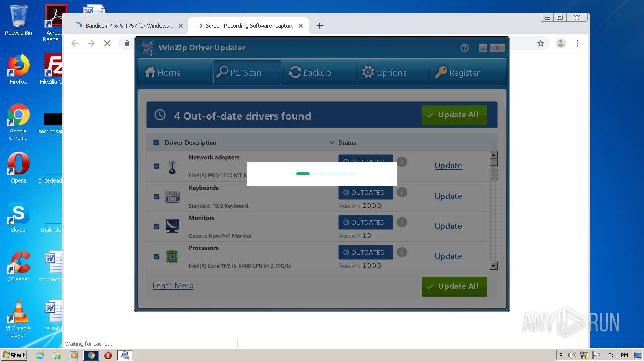Click info icon for Processors row
Image resolution: width=644 pixels, height=362 pixels.
402,252
